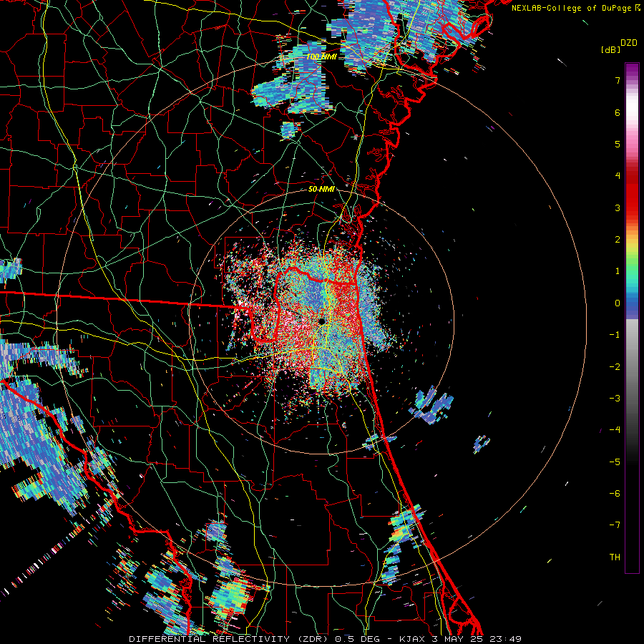Click the -1 tick label on the ZDR scale
644x644 pixels.
tap(615, 335)
